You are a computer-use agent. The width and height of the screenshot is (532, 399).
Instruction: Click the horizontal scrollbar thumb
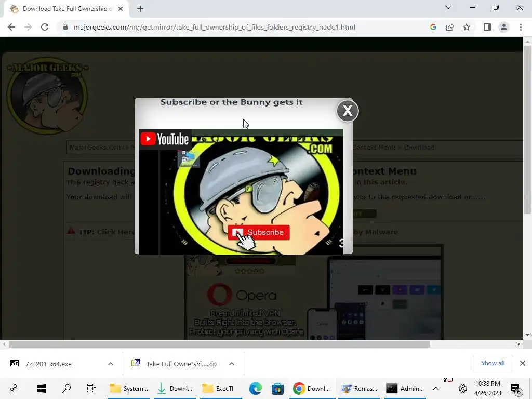tap(219, 344)
